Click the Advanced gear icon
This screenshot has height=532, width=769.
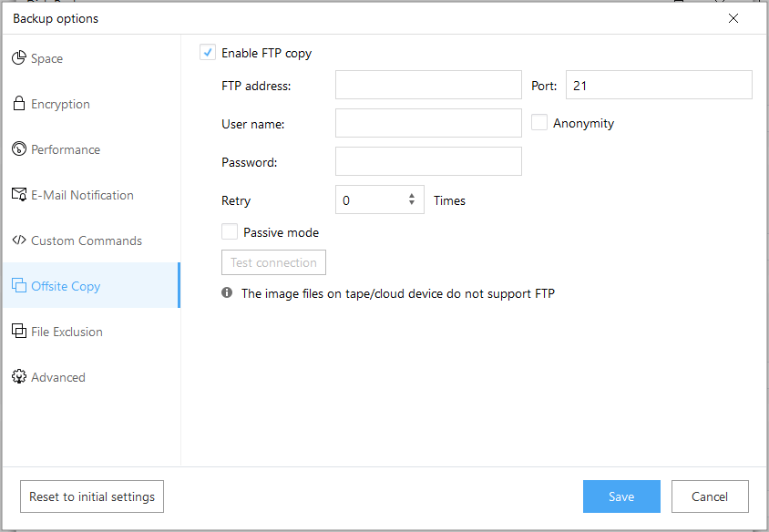coord(18,376)
